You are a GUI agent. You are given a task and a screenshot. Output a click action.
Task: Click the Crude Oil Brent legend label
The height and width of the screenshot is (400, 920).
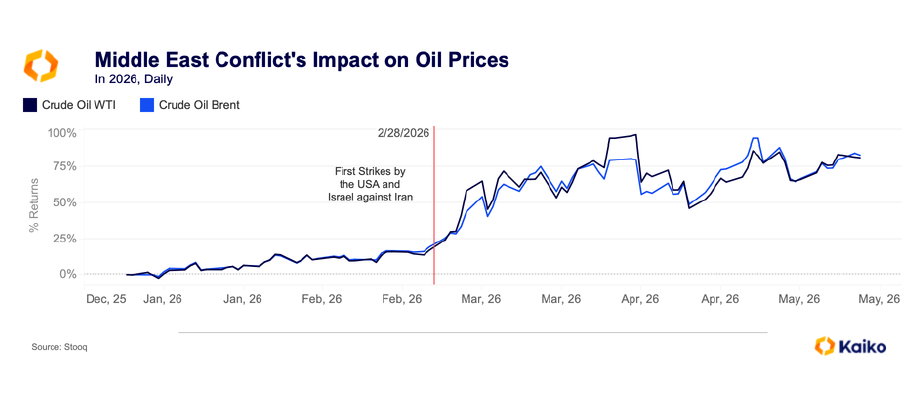click(199, 106)
